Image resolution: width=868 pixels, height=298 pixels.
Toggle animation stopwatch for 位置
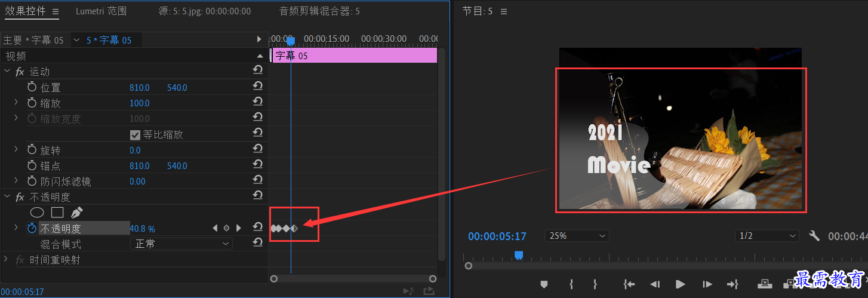[x=32, y=87]
